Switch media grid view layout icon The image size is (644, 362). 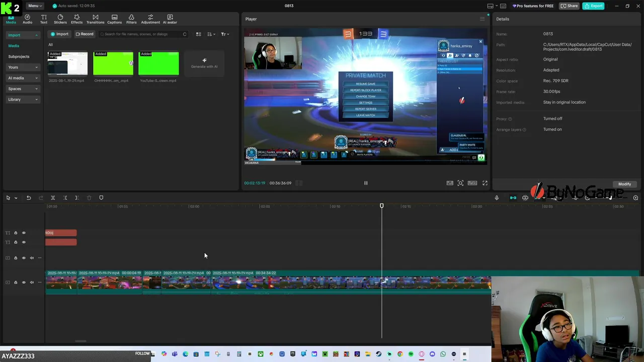point(198,34)
